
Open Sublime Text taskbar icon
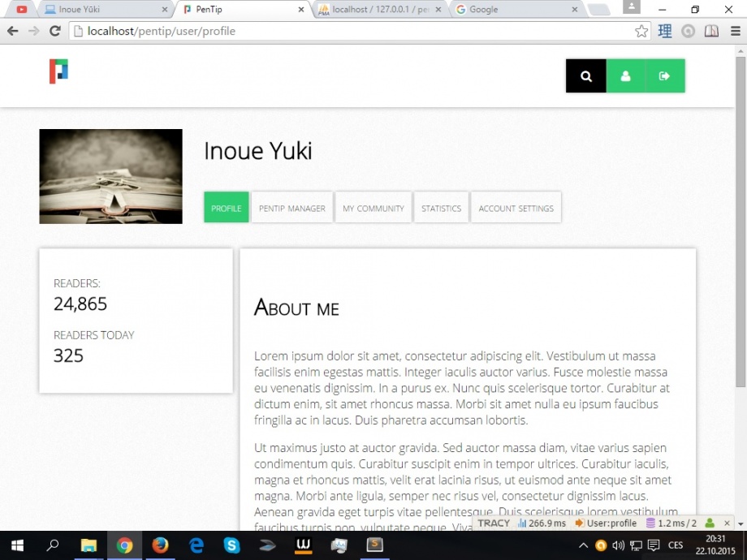click(374, 545)
